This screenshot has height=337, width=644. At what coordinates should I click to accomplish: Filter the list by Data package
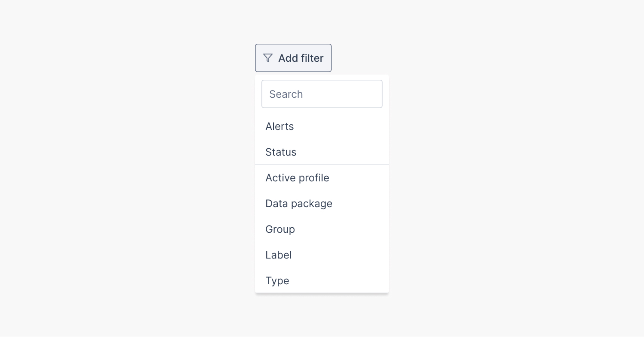point(299,204)
